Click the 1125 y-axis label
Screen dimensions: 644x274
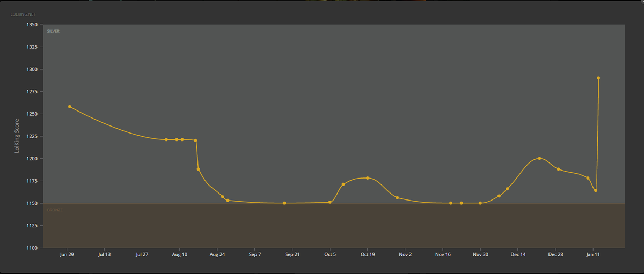tap(32, 226)
